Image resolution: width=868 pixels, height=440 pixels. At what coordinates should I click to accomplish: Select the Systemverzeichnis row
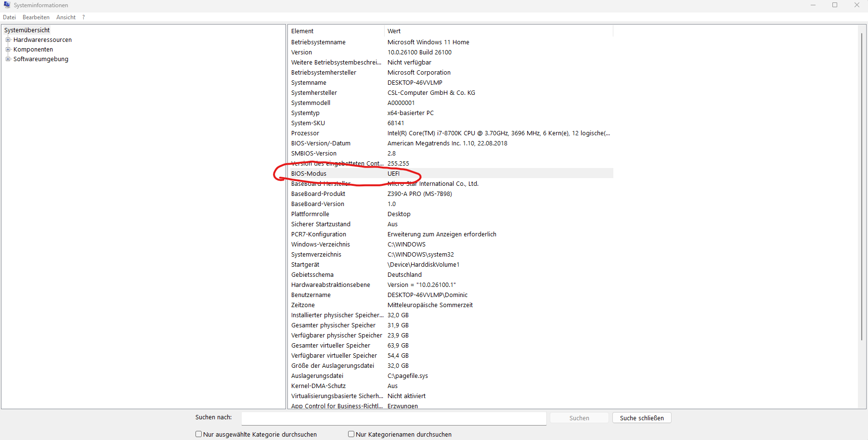[x=451, y=255]
